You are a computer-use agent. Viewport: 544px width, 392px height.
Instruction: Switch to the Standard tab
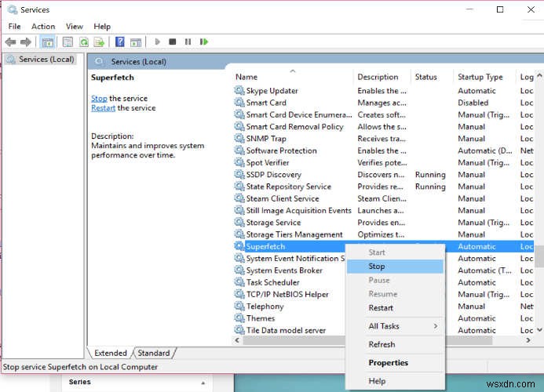tap(154, 353)
